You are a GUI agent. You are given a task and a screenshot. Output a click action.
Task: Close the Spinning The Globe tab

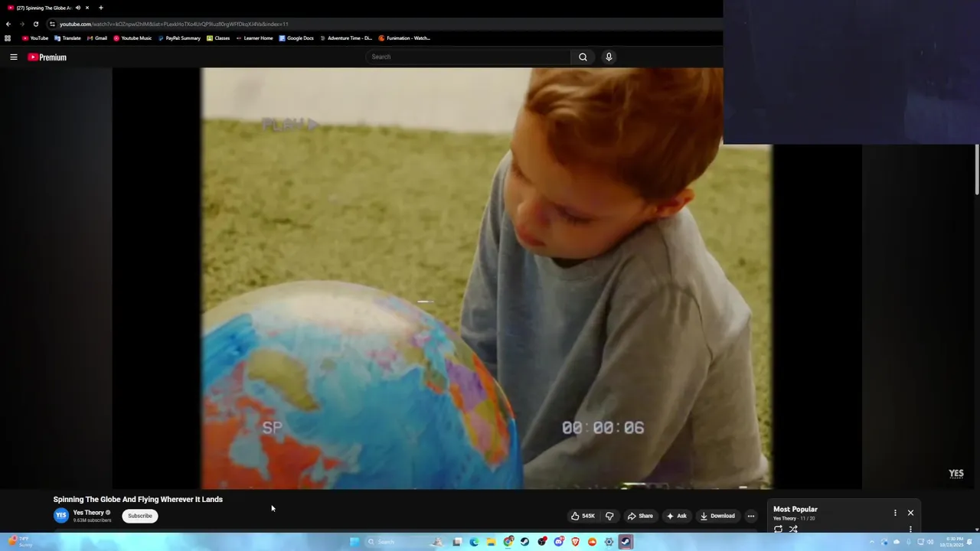point(87,8)
